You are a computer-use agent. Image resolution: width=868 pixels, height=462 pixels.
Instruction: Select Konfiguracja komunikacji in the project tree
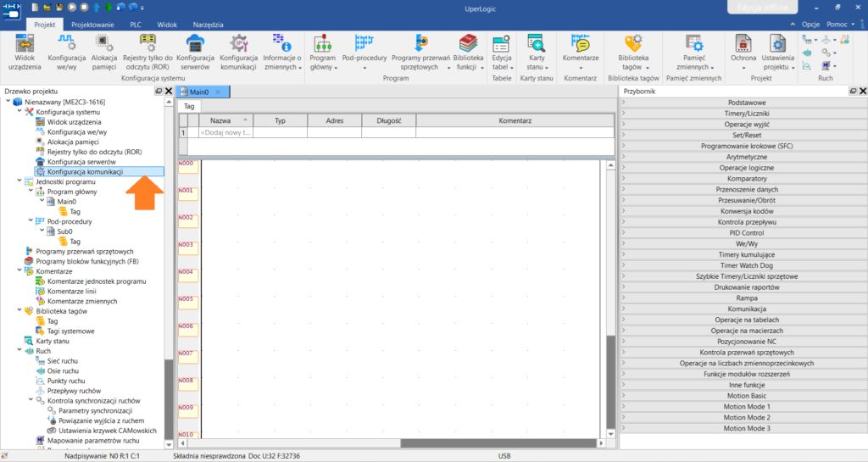pos(85,171)
